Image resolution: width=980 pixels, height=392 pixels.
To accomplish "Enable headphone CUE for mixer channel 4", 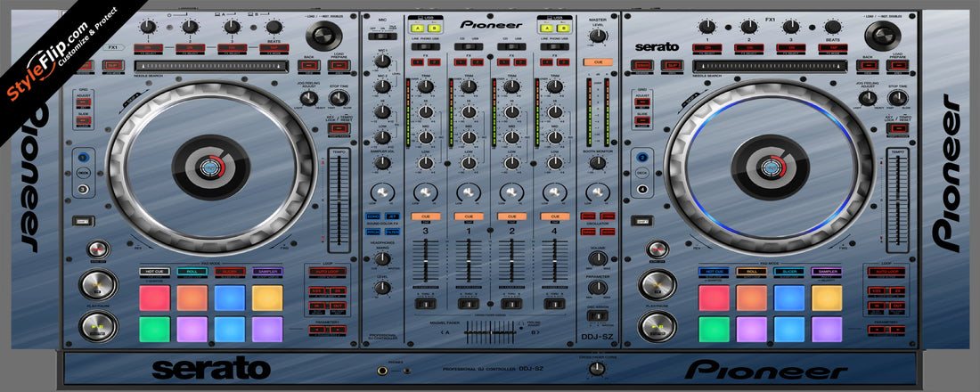I will 554,216.
